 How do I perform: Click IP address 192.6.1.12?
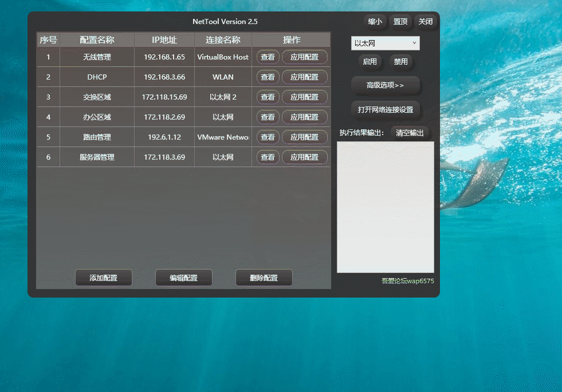click(164, 137)
